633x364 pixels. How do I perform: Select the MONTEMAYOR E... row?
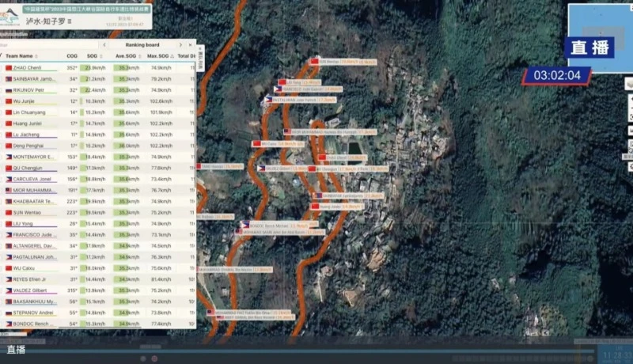(97, 157)
